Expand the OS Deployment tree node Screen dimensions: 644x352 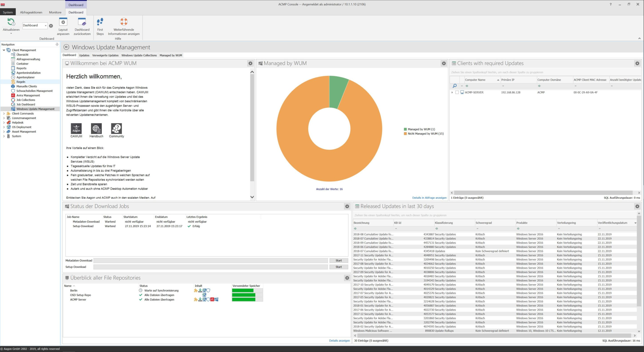click(4, 127)
